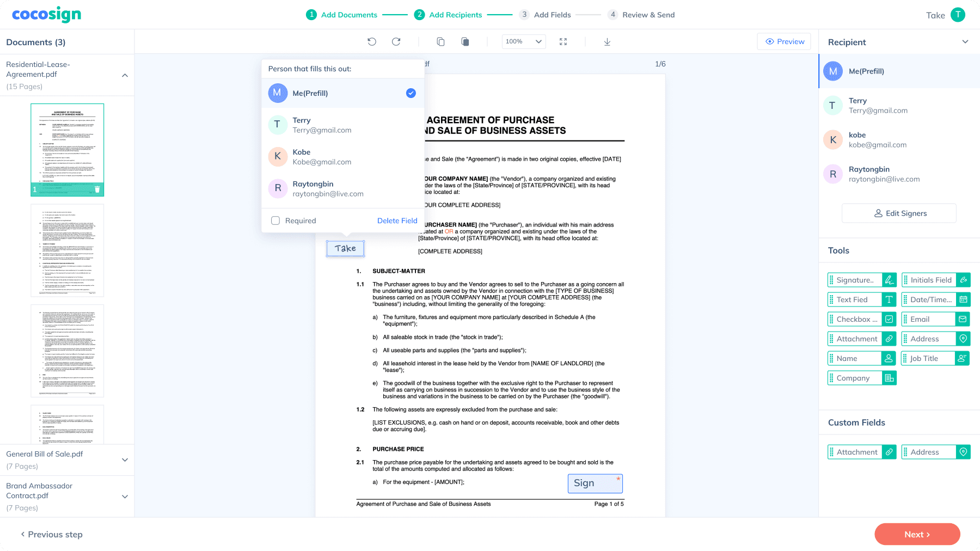The height and width of the screenshot is (551, 980).
Task: Undo the last change
Action: coord(372,41)
